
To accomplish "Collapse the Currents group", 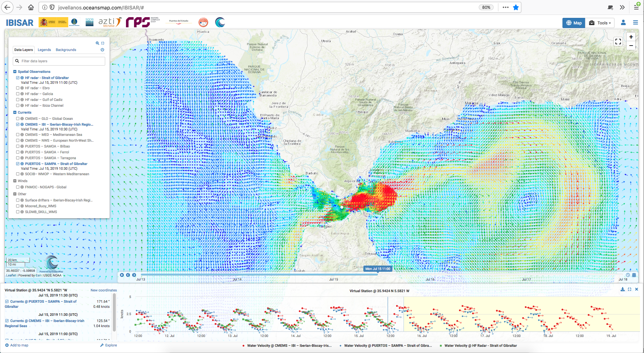I will tap(15, 113).
